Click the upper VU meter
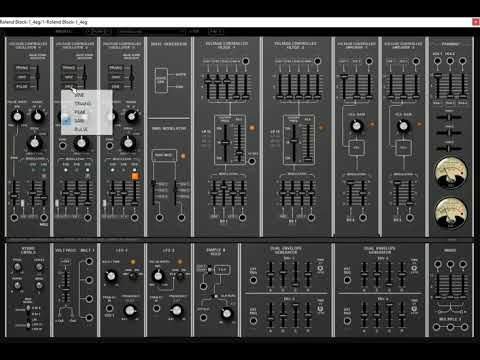The height and width of the screenshot is (360, 480). 451,172
